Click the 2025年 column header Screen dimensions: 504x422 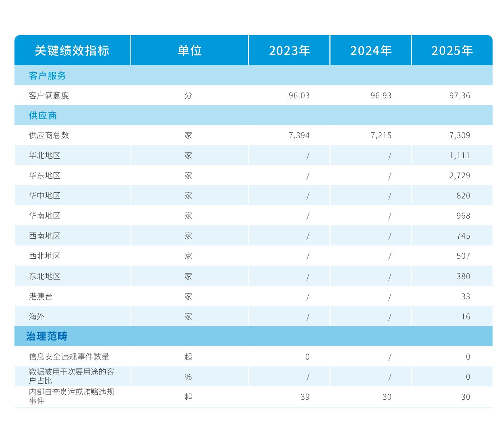[x=452, y=50]
